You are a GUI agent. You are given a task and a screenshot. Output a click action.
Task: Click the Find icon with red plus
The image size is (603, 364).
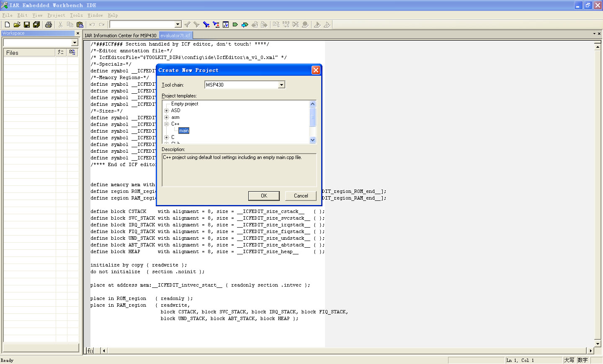206,25
